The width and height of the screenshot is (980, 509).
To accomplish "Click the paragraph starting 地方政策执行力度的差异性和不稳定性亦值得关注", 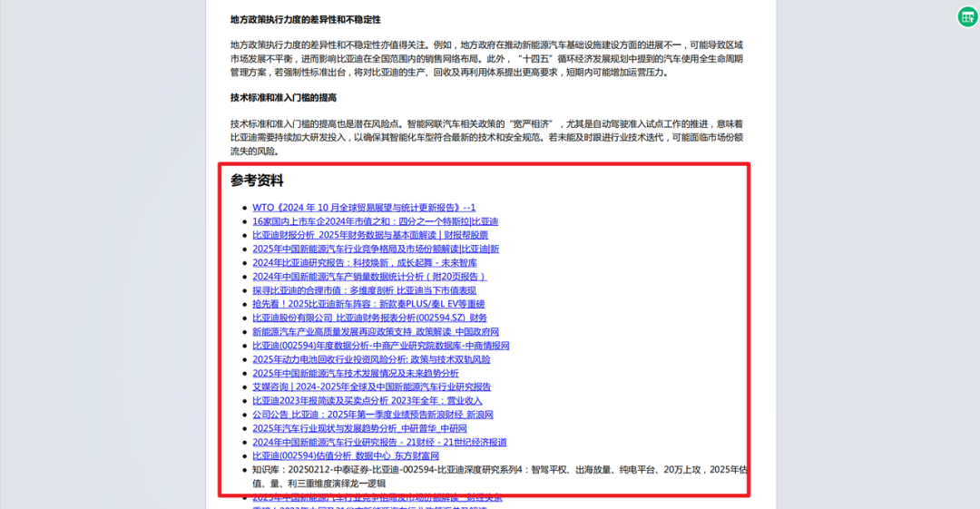I will [486, 59].
